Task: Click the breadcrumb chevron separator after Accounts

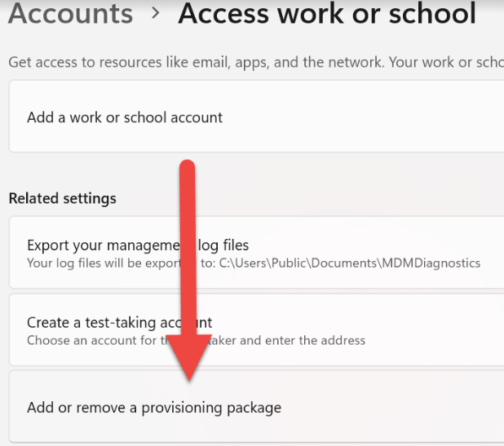Action: 155,15
